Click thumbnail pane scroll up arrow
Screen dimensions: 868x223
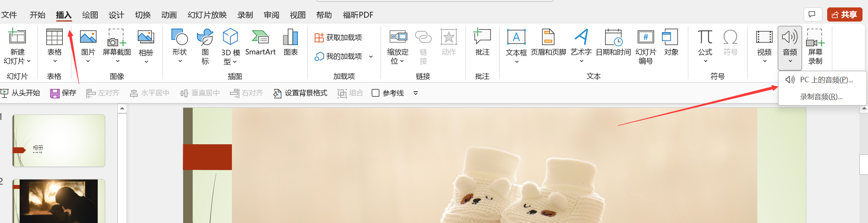tap(122, 108)
